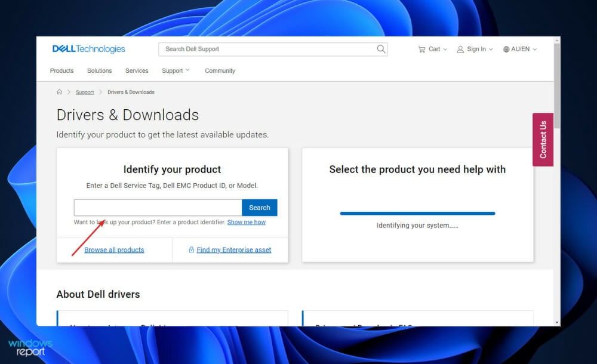The height and width of the screenshot is (364, 597).
Task: Click the scrollbar down arrow
Action: pos(557,322)
